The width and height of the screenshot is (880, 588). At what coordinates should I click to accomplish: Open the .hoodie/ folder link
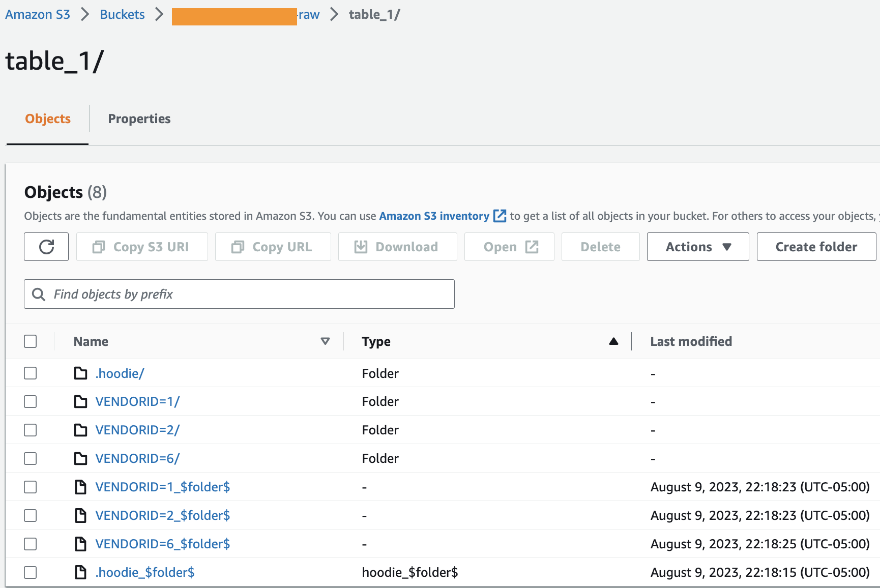pyautogui.click(x=120, y=373)
